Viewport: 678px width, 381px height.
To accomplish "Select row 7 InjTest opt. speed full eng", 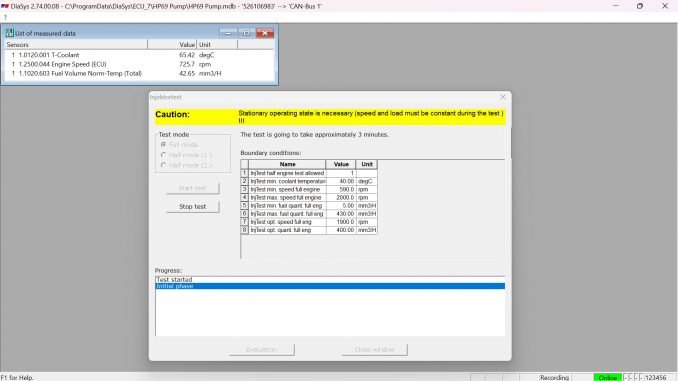I will click(x=309, y=222).
